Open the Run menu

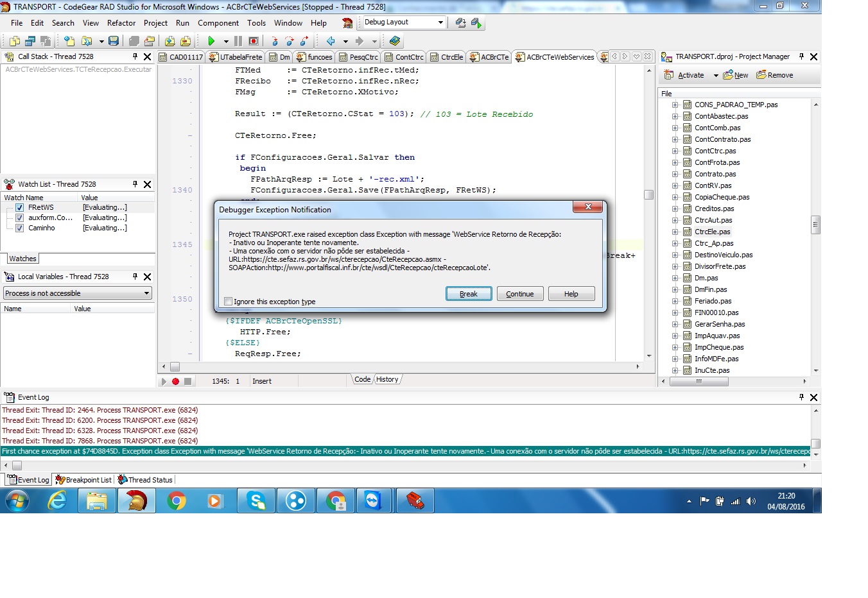pos(182,23)
